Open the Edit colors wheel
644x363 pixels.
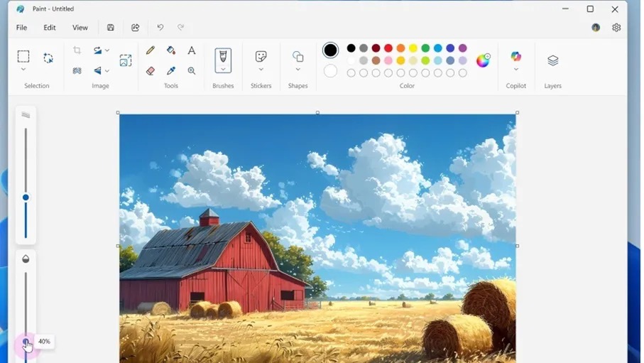click(x=483, y=60)
